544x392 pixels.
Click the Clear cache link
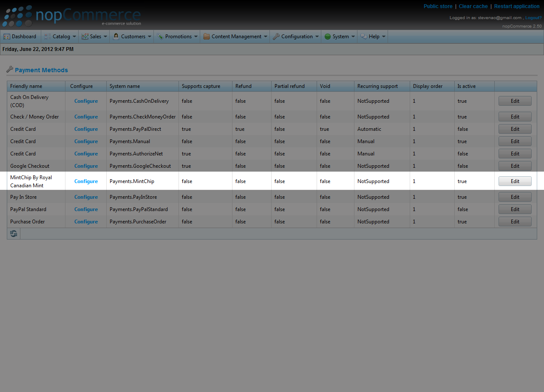click(x=473, y=6)
